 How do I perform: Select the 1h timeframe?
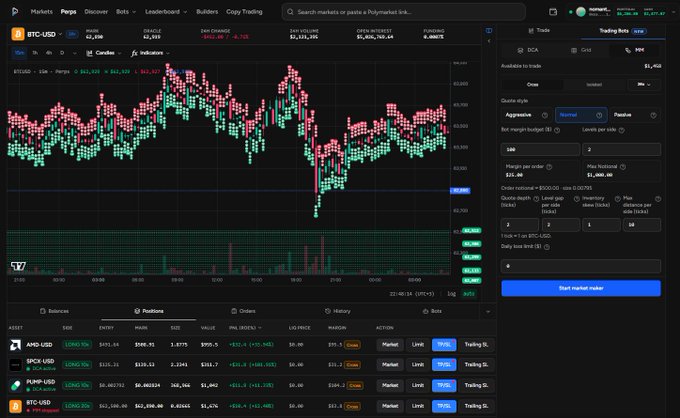pyautogui.click(x=35, y=53)
